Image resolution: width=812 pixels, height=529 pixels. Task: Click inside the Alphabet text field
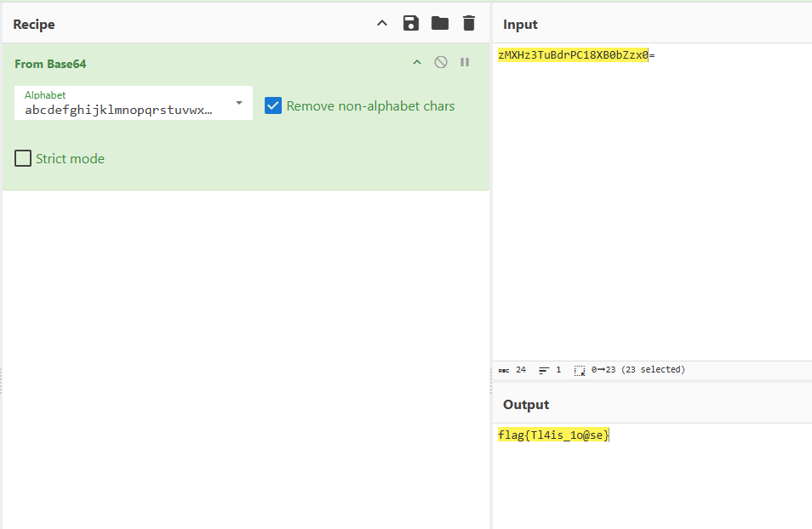click(119, 110)
